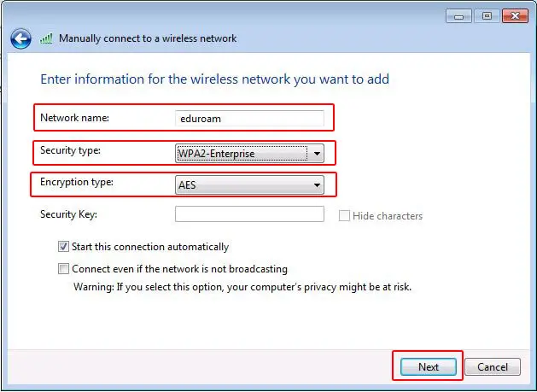Viewport: 537px width, 392px height.
Task: Minimize the wireless network dialog
Action: (457, 16)
